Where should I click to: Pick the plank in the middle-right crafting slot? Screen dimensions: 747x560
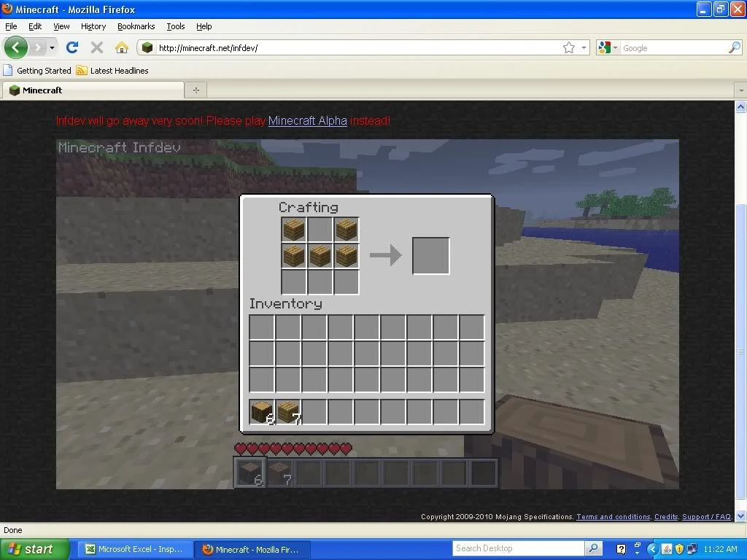coord(346,256)
